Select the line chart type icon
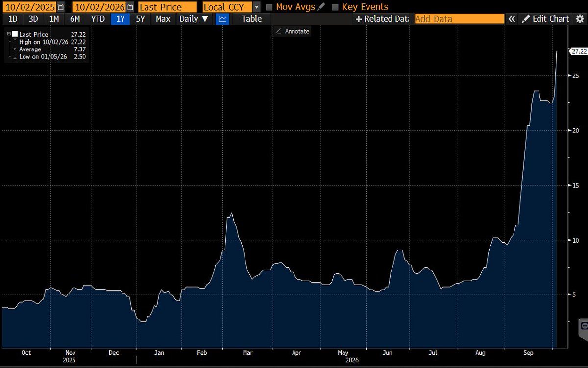 (x=223, y=19)
